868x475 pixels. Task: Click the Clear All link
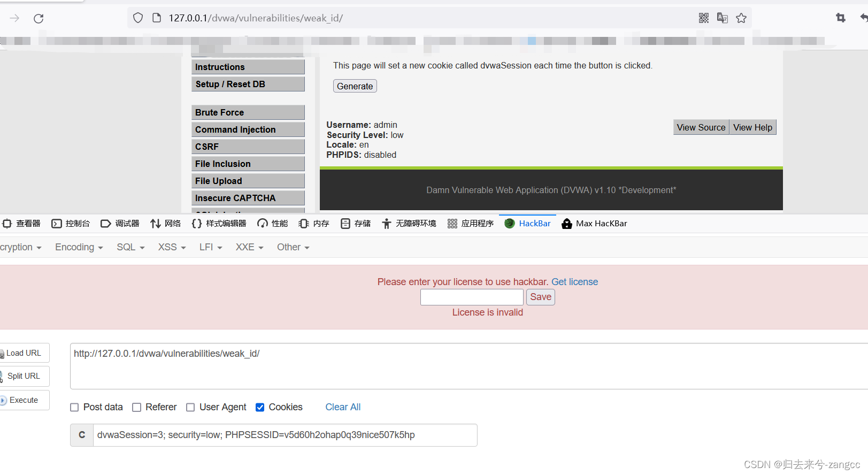(343, 407)
